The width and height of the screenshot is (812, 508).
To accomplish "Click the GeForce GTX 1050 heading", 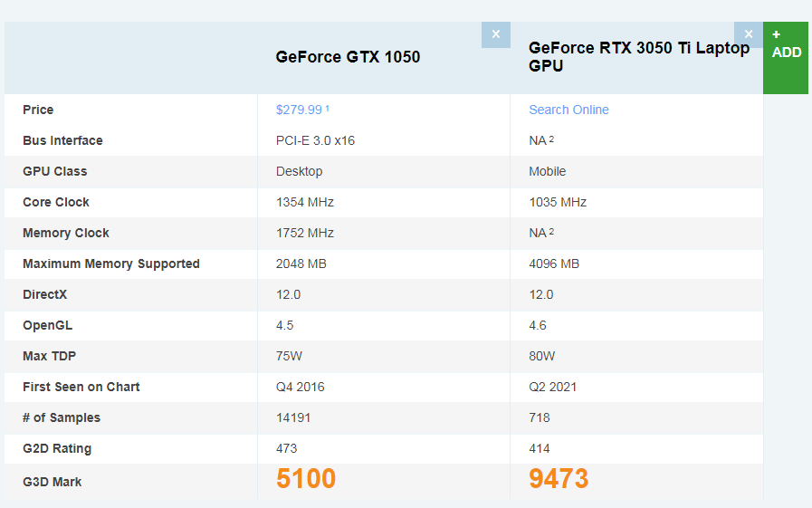I will click(348, 57).
